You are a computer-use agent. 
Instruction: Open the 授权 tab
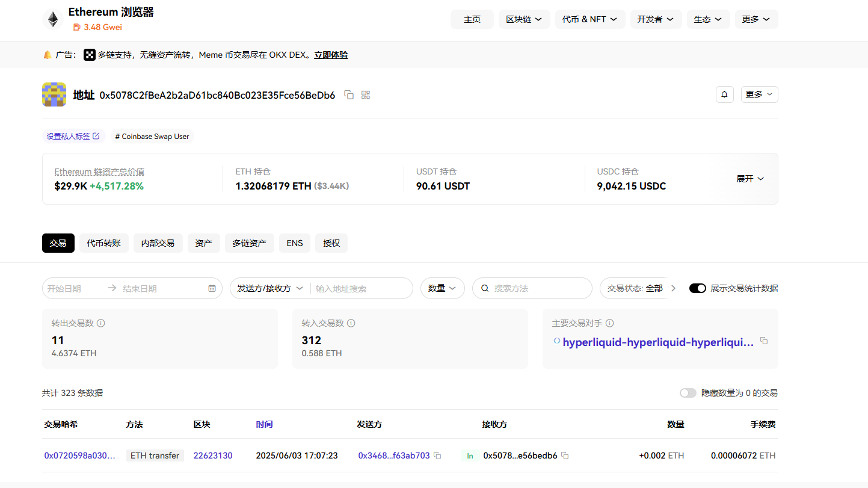point(331,243)
